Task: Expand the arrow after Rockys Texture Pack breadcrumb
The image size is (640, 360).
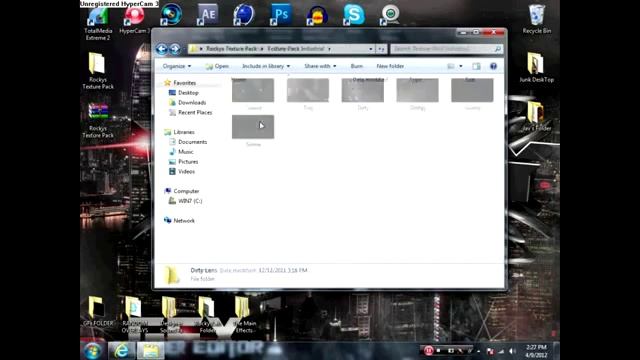Action: [x=262, y=49]
